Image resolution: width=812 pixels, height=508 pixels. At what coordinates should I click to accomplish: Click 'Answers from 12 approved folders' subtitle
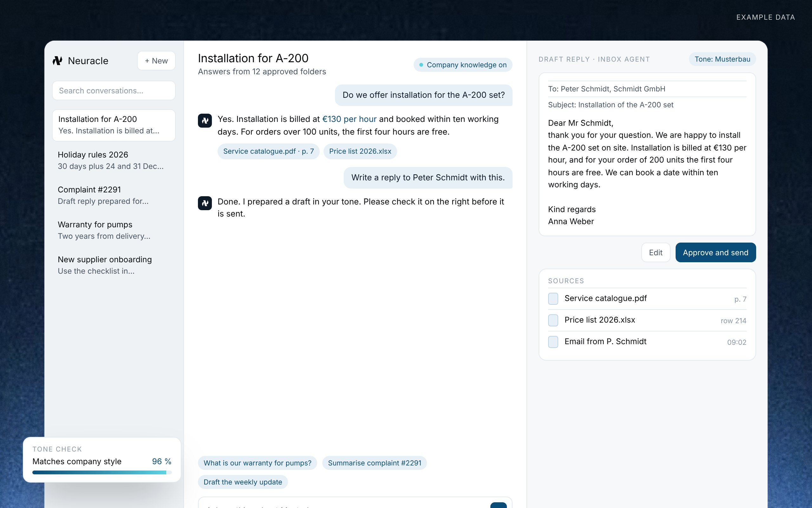(x=262, y=71)
